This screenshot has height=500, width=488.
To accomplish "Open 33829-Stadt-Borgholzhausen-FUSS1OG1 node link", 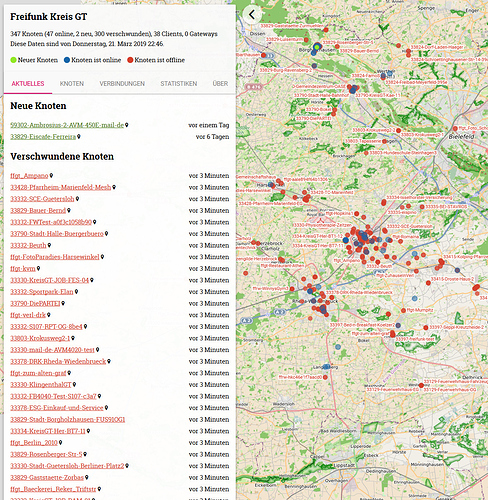I will coord(68,419).
